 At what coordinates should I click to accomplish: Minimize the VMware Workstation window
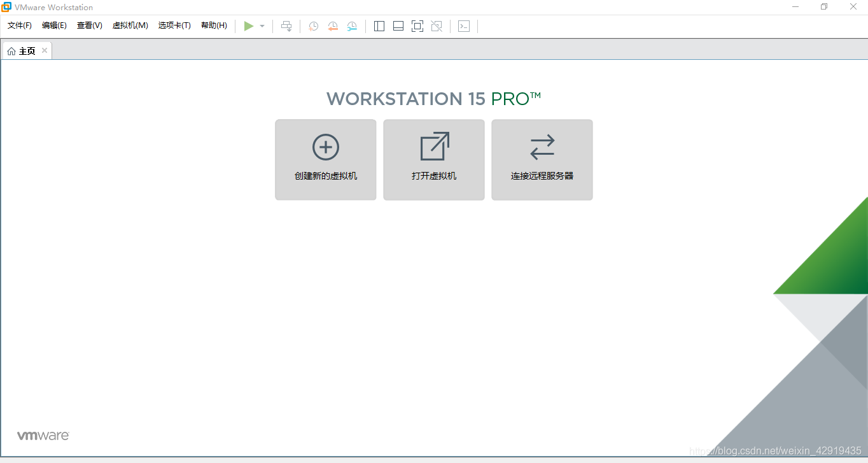point(795,7)
